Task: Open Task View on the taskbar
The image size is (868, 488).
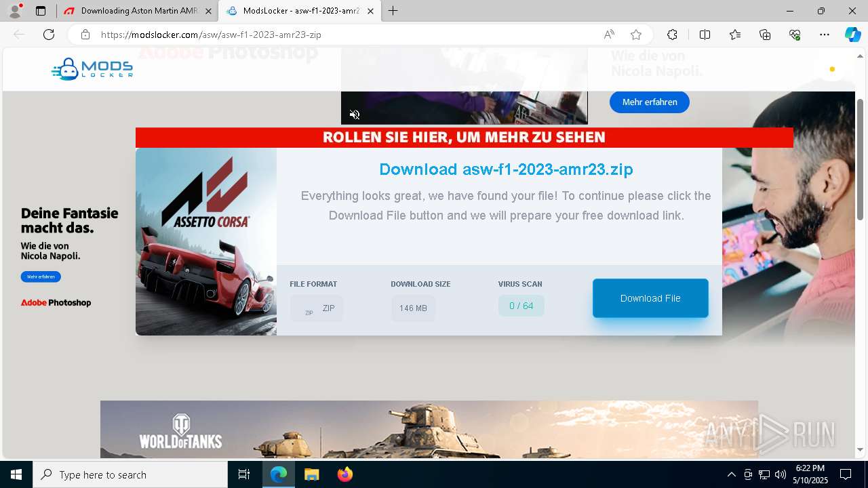Action: click(x=244, y=474)
